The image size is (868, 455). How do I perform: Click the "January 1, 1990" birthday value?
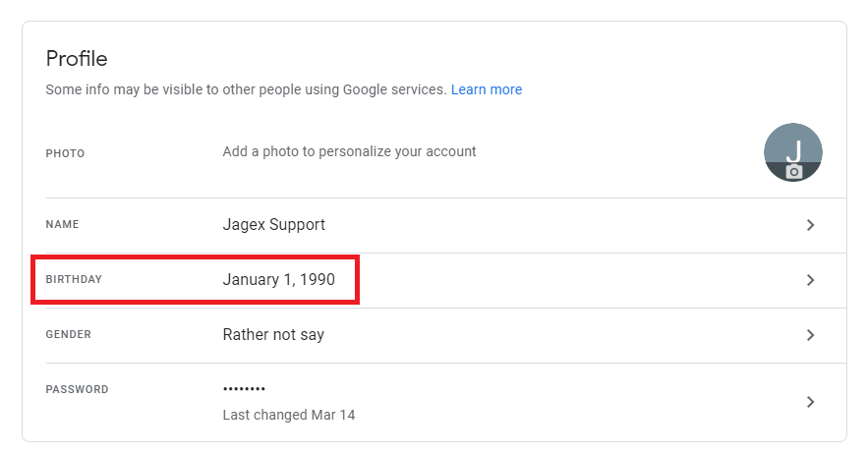click(x=279, y=280)
